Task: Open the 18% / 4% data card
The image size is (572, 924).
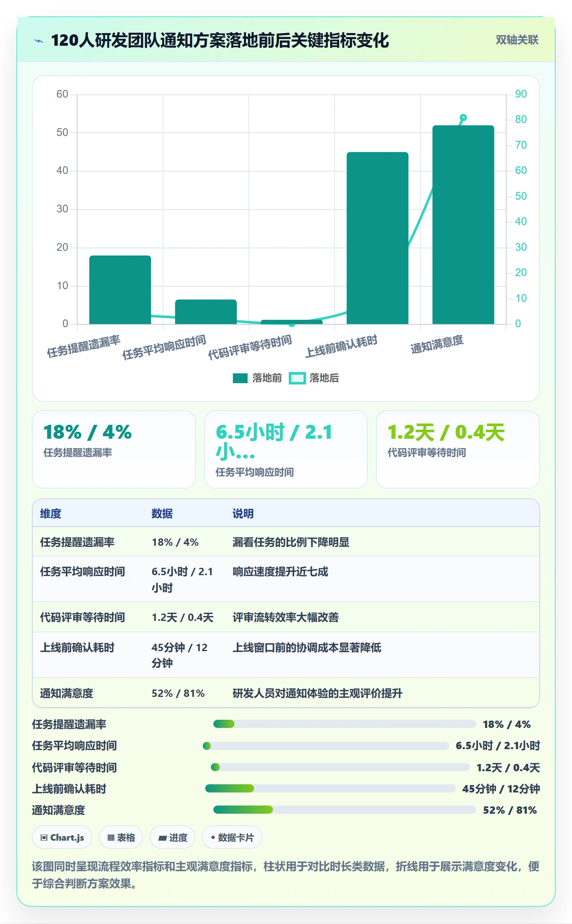Action: [x=114, y=449]
